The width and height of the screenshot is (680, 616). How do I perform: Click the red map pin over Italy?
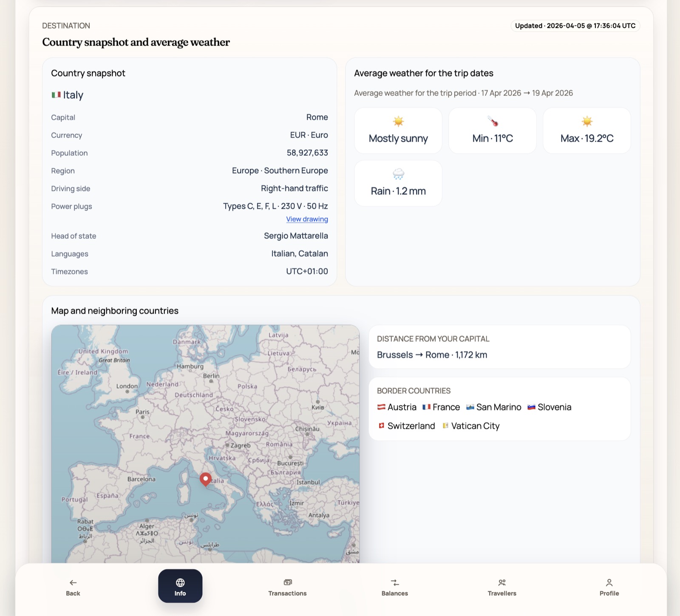coord(205,479)
